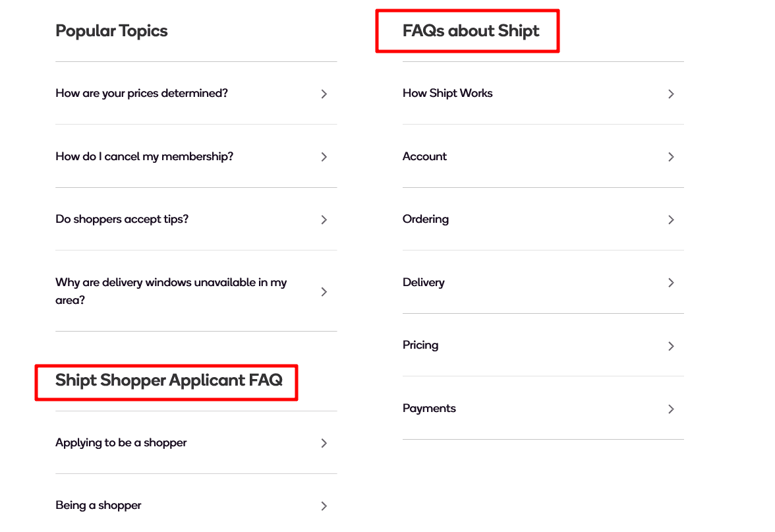The width and height of the screenshot is (775, 532).
Task: Click arrow icon on the Account row
Action: pos(671,157)
